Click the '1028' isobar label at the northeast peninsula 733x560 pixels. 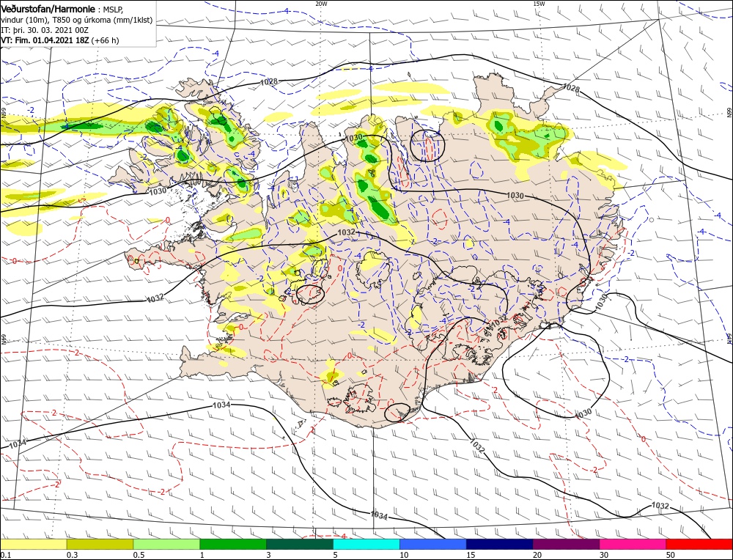(571, 88)
